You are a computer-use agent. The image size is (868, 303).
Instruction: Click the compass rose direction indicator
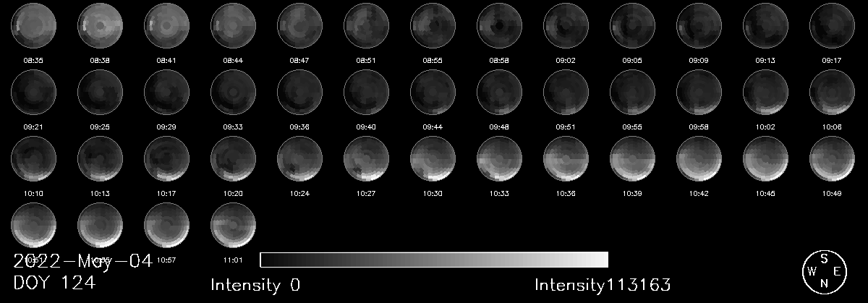(824, 271)
